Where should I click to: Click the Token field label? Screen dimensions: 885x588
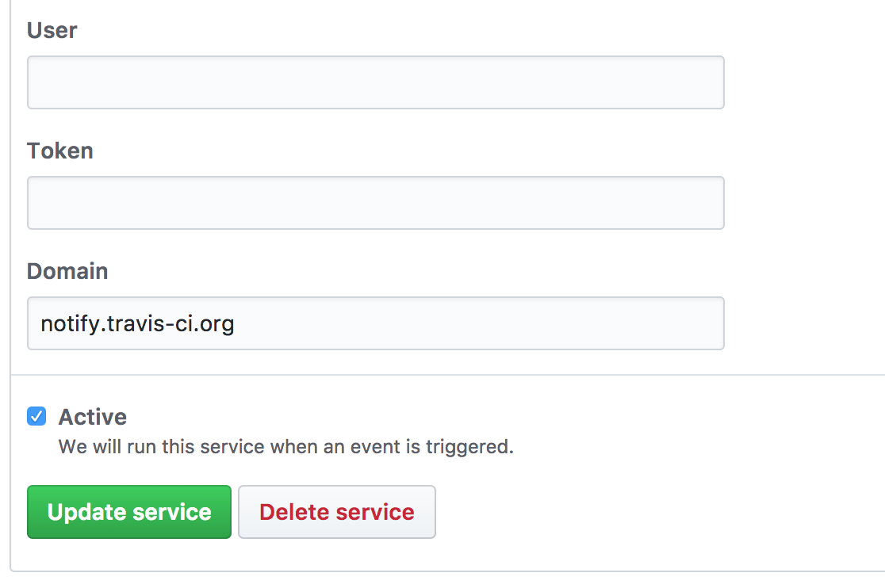coord(59,151)
